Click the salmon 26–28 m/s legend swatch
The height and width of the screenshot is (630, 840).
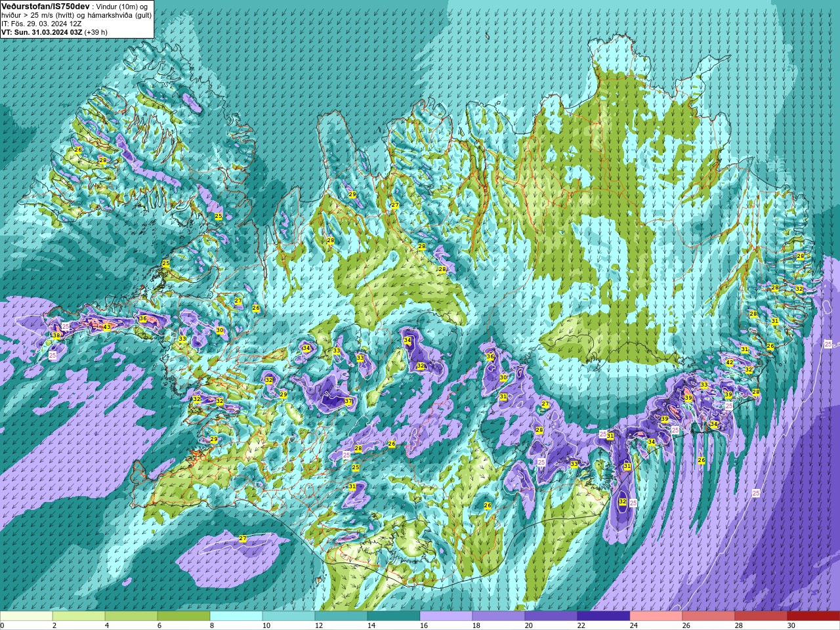709,616
